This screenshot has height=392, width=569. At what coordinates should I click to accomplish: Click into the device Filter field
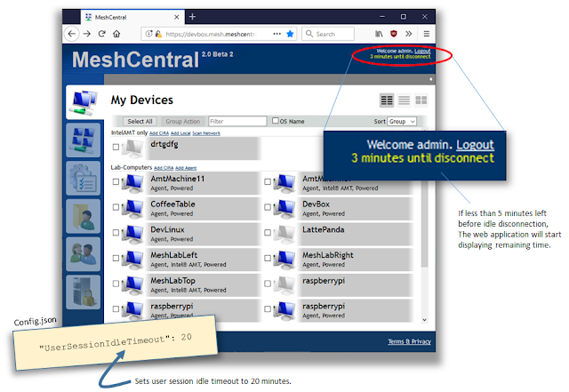click(x=237, y=121)
